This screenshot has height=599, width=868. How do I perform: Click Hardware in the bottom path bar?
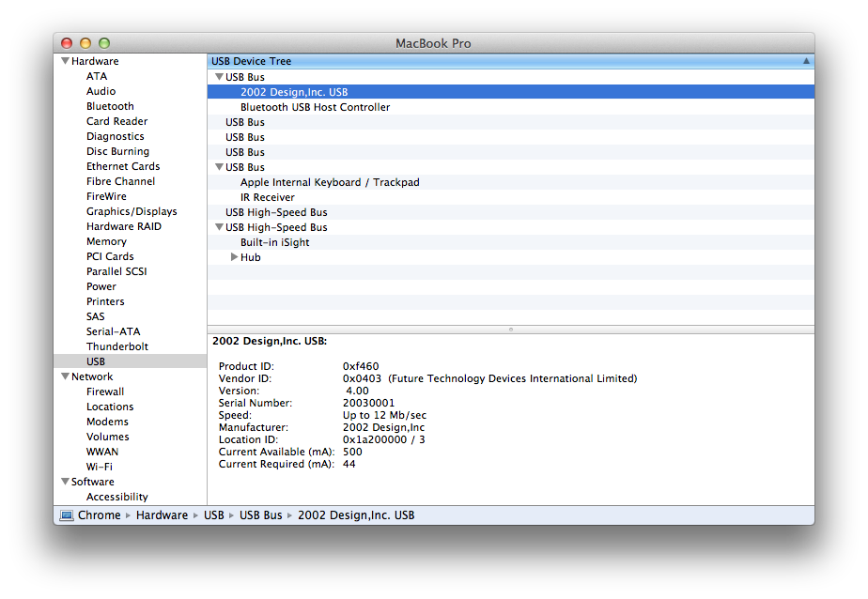162,515
